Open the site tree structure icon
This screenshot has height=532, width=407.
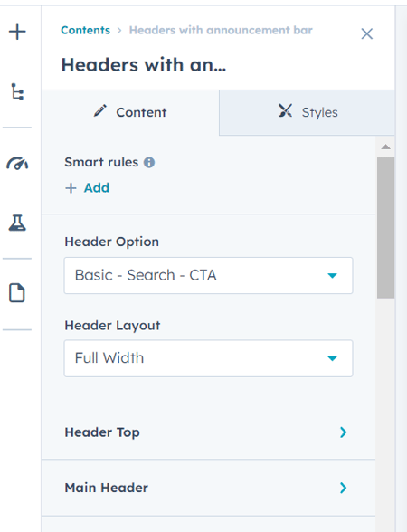[x=17, y=91]
